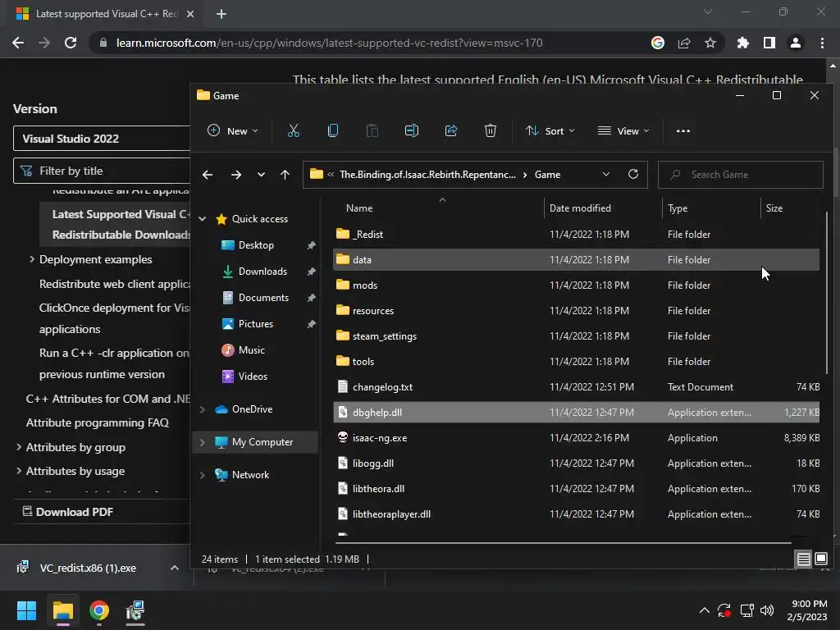The width and height of the screenshot is (840, 630).
Task: Open Windows Start menu
Action: pyautogui.click(x=26, y=610)
